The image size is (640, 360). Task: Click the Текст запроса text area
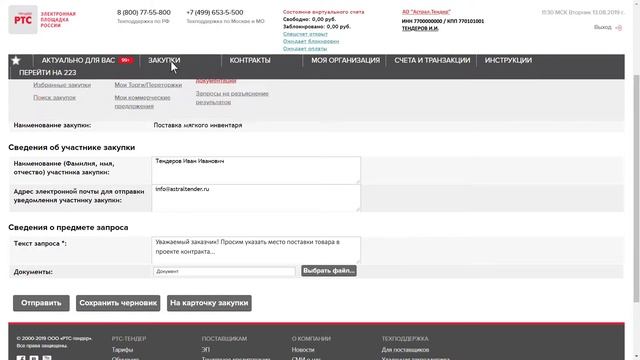(x=256, y=250)
